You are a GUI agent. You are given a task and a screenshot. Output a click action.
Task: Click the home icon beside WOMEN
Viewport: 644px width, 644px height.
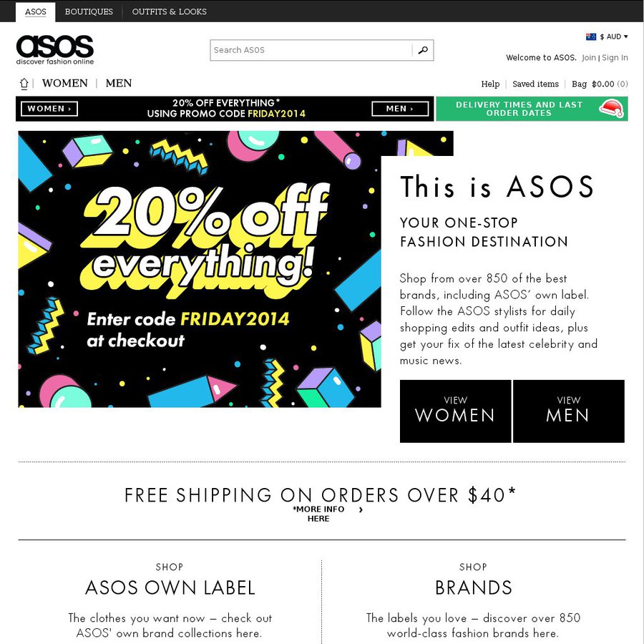[x=24, y=83]
